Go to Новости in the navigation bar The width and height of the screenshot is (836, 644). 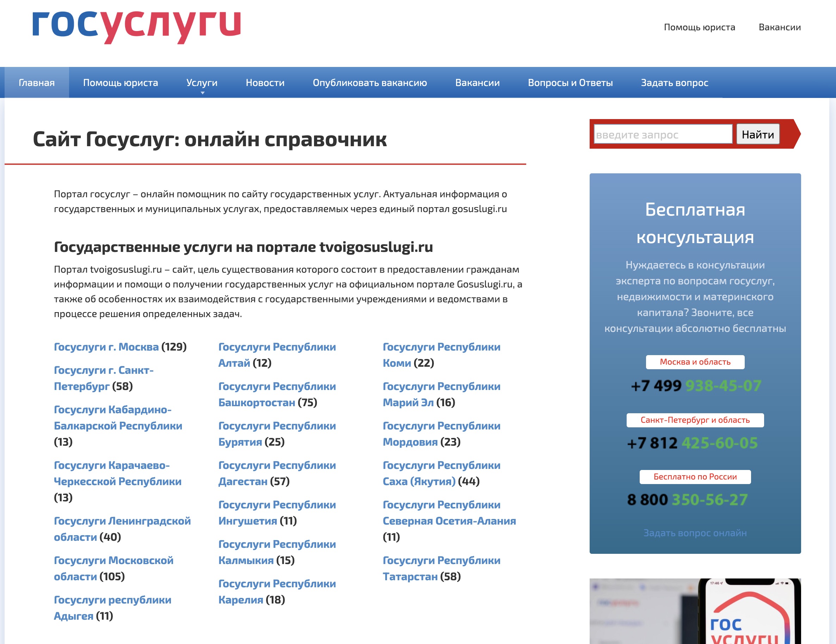tap(265, 83)
